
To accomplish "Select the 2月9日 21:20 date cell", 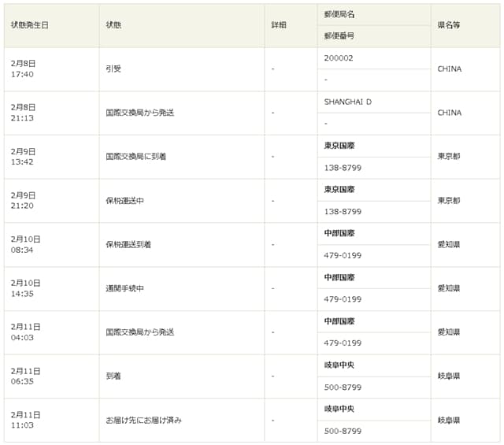I will 52,201.
